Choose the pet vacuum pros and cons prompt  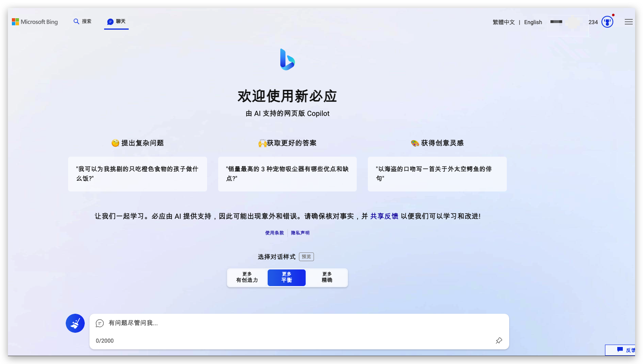click(x=287, y=174)
